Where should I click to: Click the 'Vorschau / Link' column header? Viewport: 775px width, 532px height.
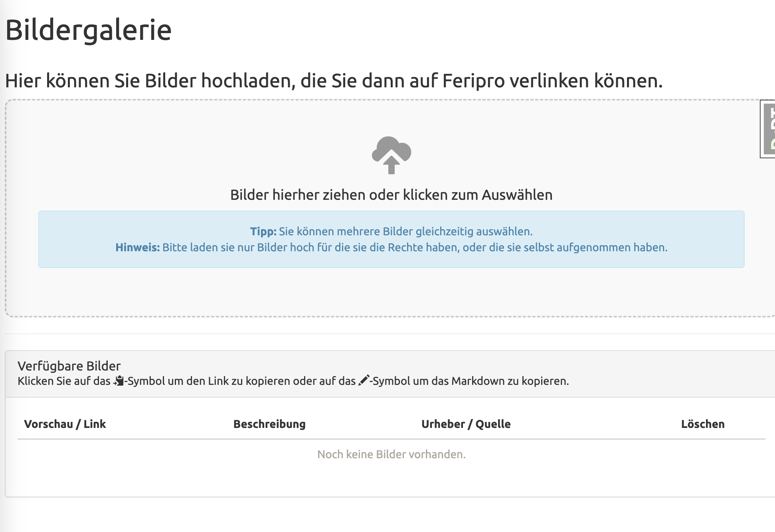[x=65, y=424]
